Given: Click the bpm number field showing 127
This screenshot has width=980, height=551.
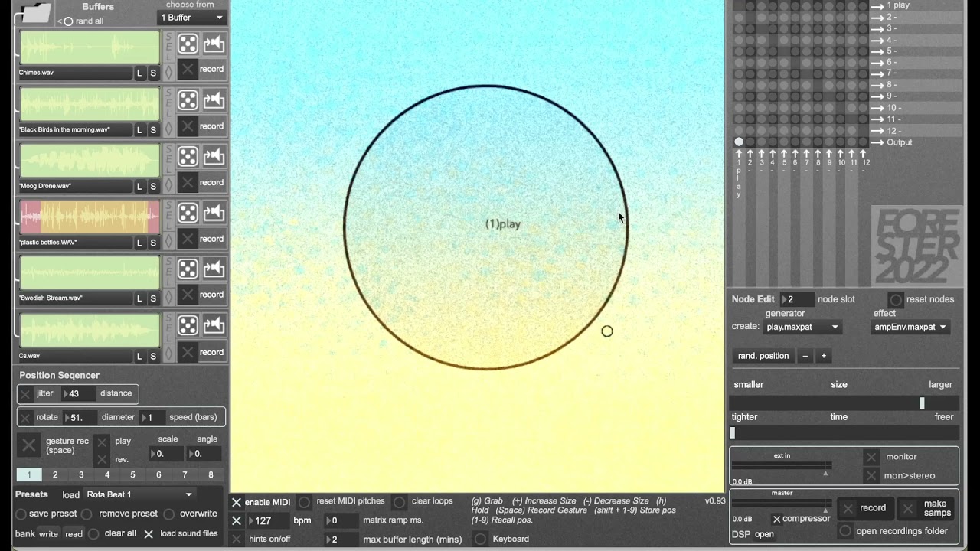Looking at the screenshot, I should 268,521.
